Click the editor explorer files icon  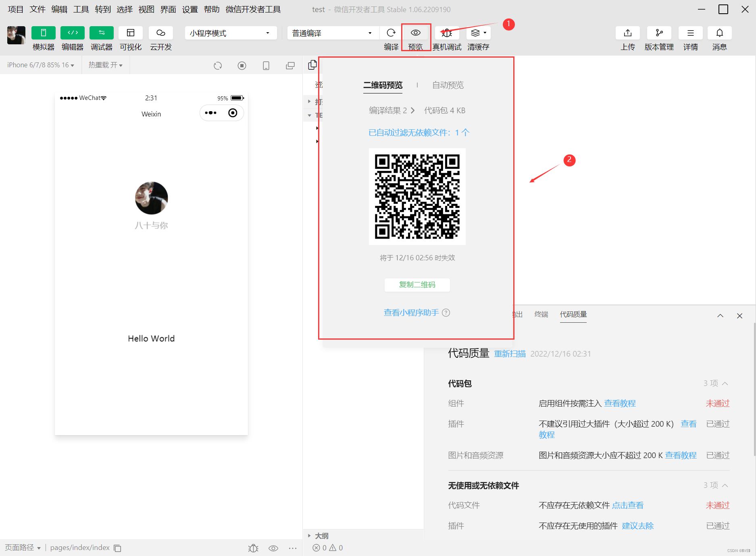pyautogui.click(x=312, y=65)
